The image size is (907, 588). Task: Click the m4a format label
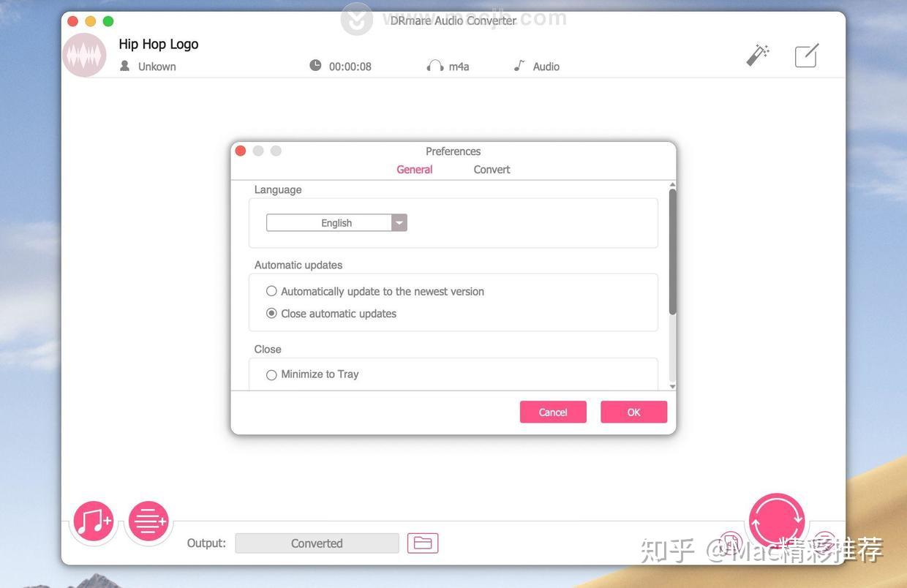pyautogui.click(x=459, y=66)
